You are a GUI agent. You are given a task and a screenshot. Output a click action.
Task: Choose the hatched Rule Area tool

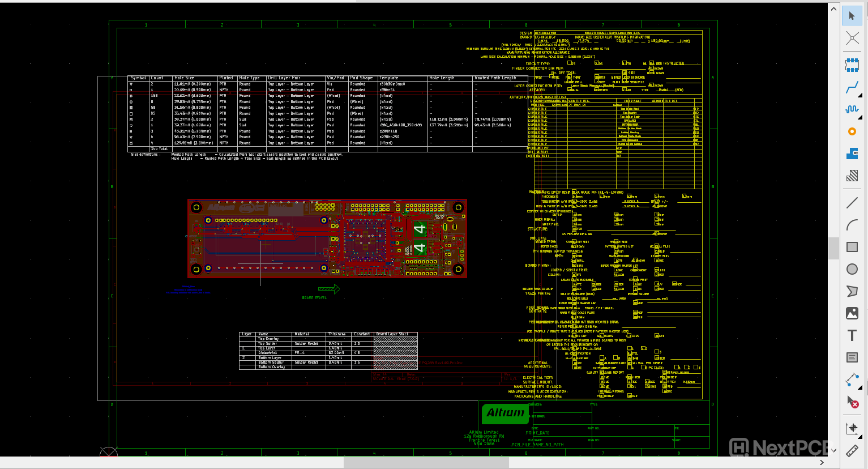click(852, 176)
